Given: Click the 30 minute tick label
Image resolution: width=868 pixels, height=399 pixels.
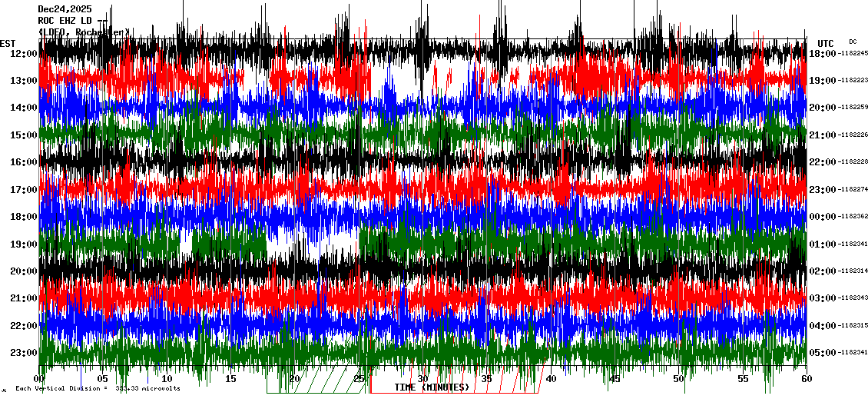Looking at the screenshot, I should tap(422, 379).
